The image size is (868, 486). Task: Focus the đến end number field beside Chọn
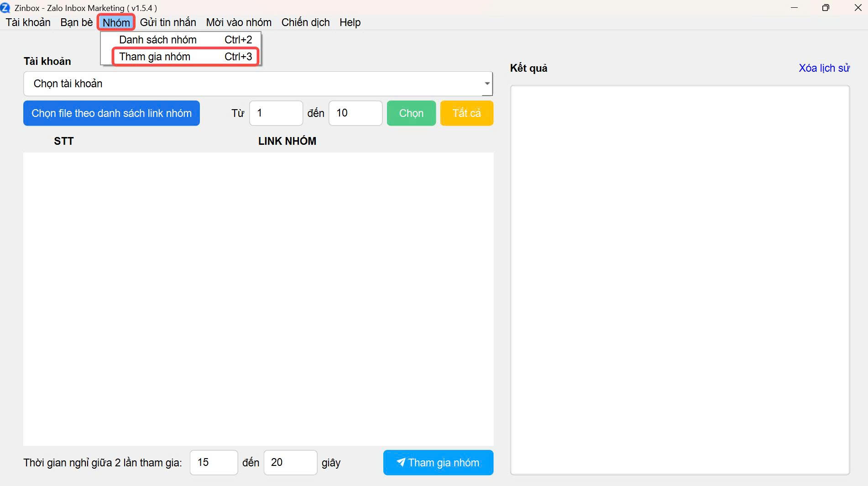pos(355,113)
